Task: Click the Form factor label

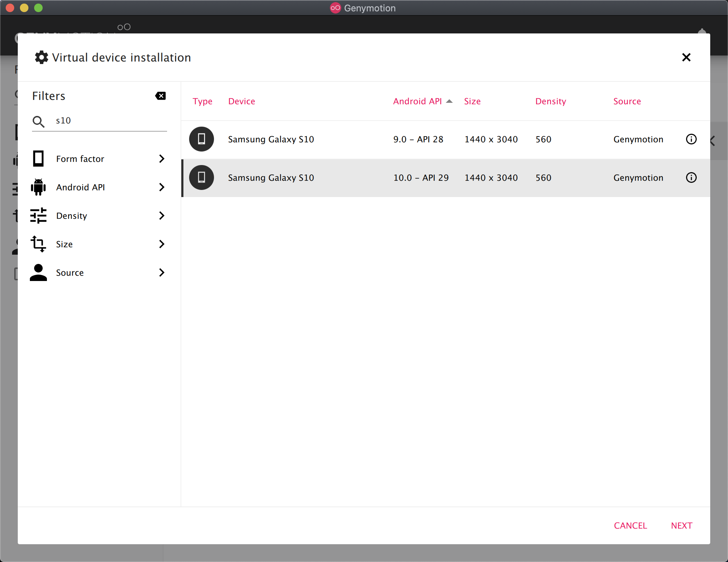Action: click(x=80, y=159)
